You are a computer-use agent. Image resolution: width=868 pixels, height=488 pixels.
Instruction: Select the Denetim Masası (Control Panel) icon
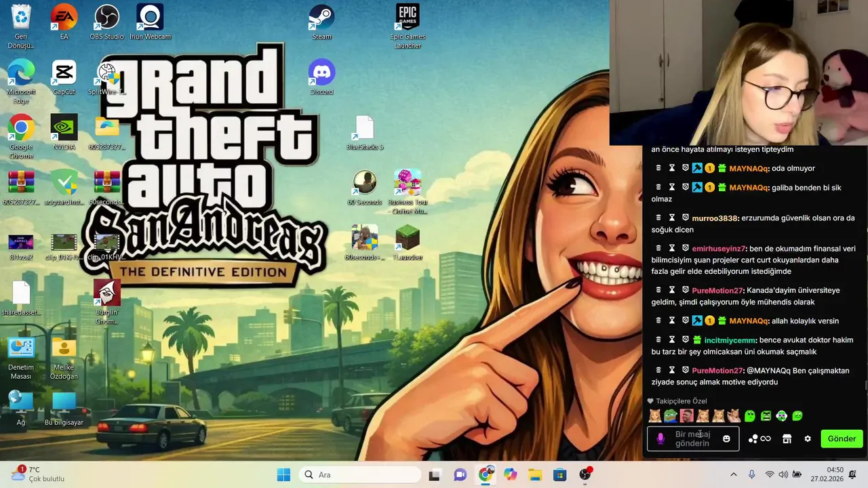21,357
